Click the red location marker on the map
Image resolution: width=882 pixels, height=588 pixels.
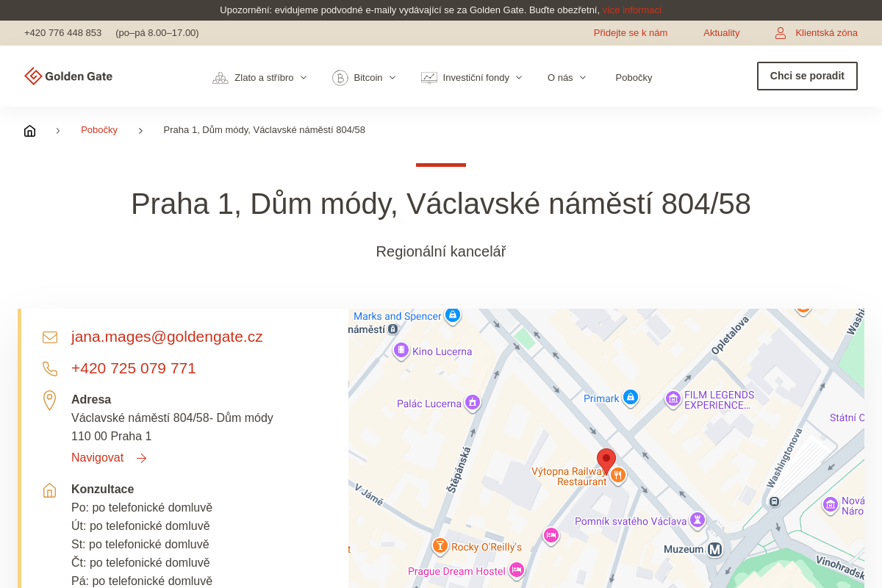click(x=606, y=461)
